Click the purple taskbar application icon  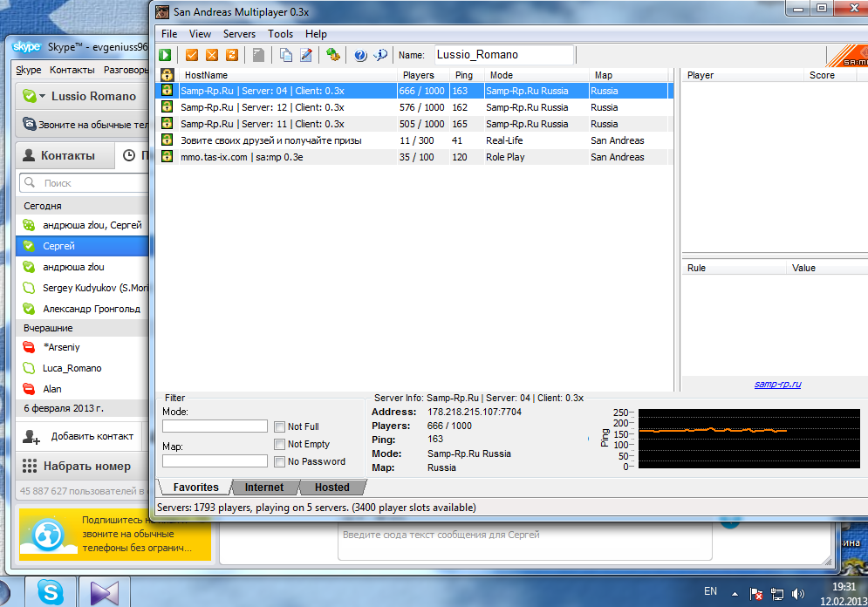[x=105, y=593]
